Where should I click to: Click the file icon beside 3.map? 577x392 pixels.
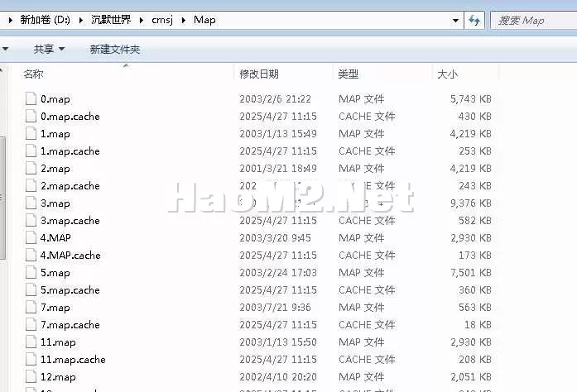click(31, 203)
